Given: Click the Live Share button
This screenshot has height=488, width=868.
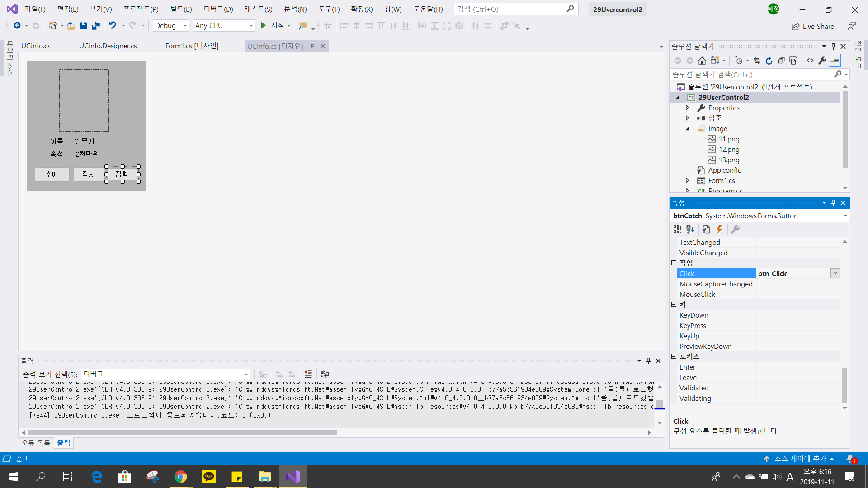Looking at the screenshot, I should [812, 26].
